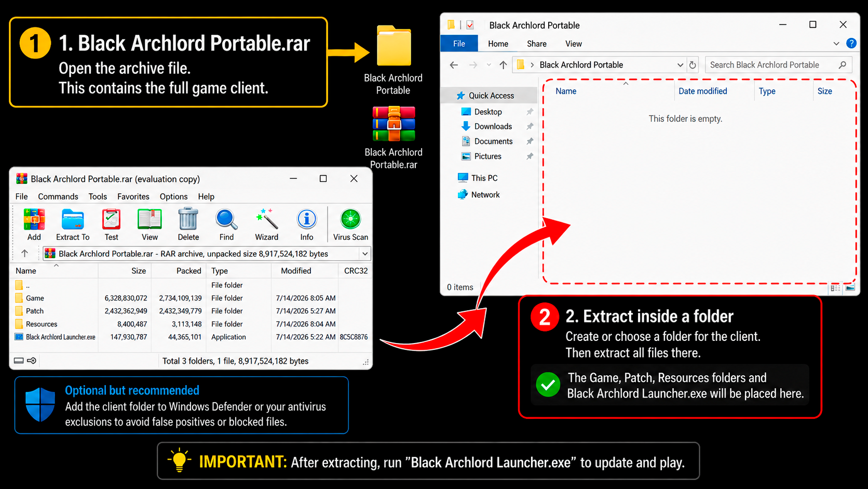Open the Tools menu
This screenshot has width=868, height=489.
[98, 196]
